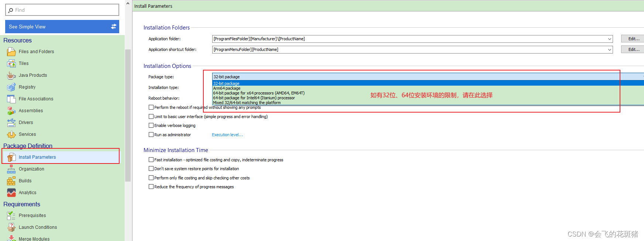Image resolution: width=644 pixels, height=241 pixels.
Task: Expand the Application folder dropdown arrow
Action: coord(610,39)
